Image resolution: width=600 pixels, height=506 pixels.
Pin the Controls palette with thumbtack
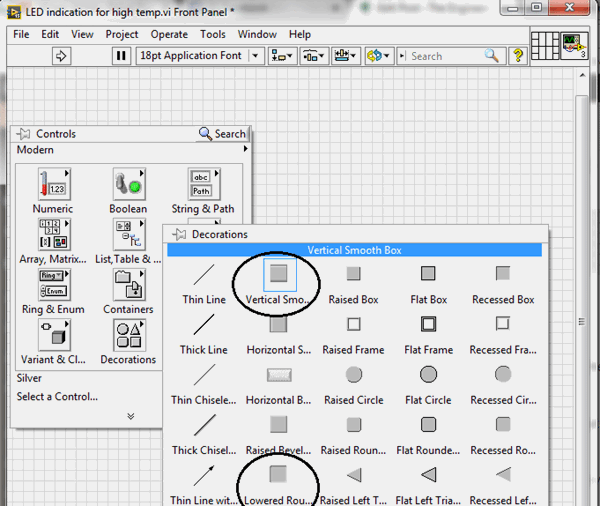click(23, 134)
